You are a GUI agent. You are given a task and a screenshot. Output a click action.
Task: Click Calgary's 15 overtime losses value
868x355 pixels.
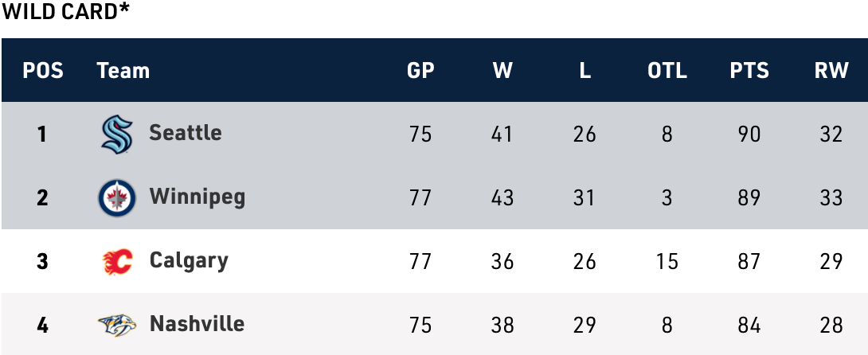(x=667, y=261)
